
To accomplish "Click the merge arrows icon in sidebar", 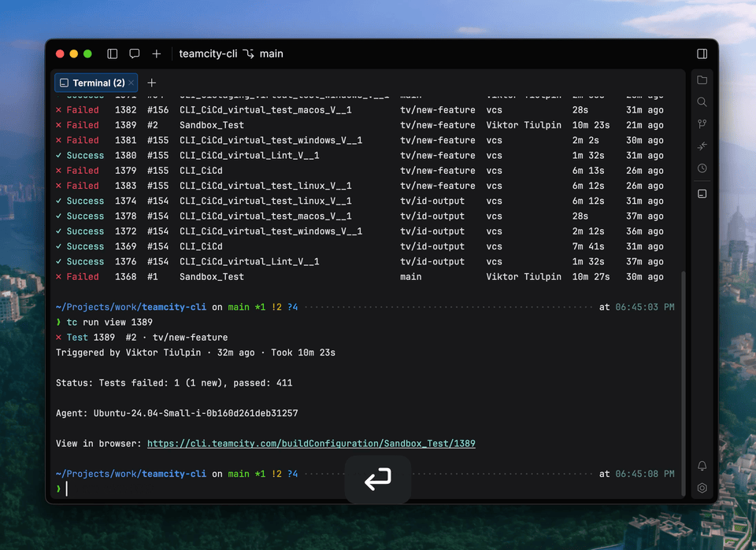I will pos(702,146).
